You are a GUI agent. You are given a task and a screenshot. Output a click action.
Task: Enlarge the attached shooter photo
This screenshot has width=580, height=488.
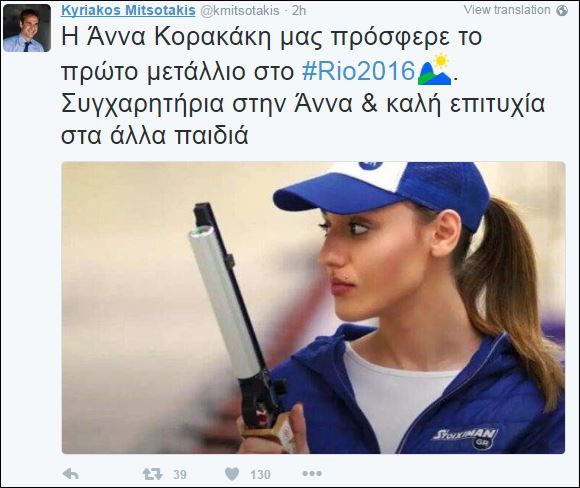point(313,307)
